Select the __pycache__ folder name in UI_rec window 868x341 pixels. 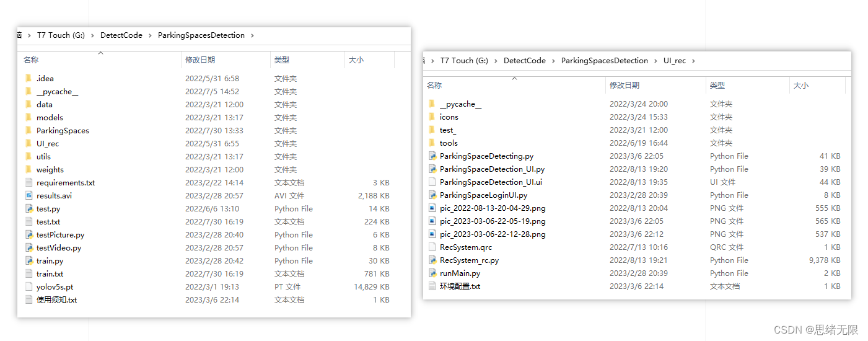coord(460,104)
